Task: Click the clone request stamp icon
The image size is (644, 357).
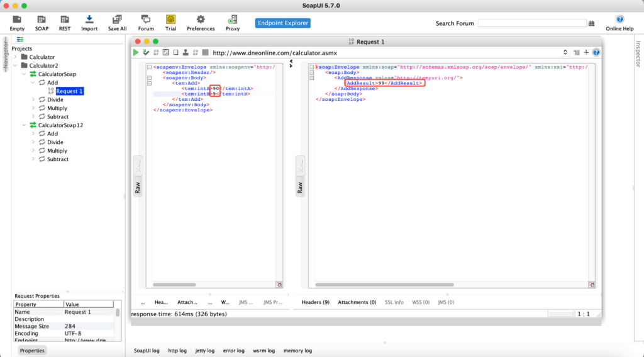Action: click(x=186, y=53)
